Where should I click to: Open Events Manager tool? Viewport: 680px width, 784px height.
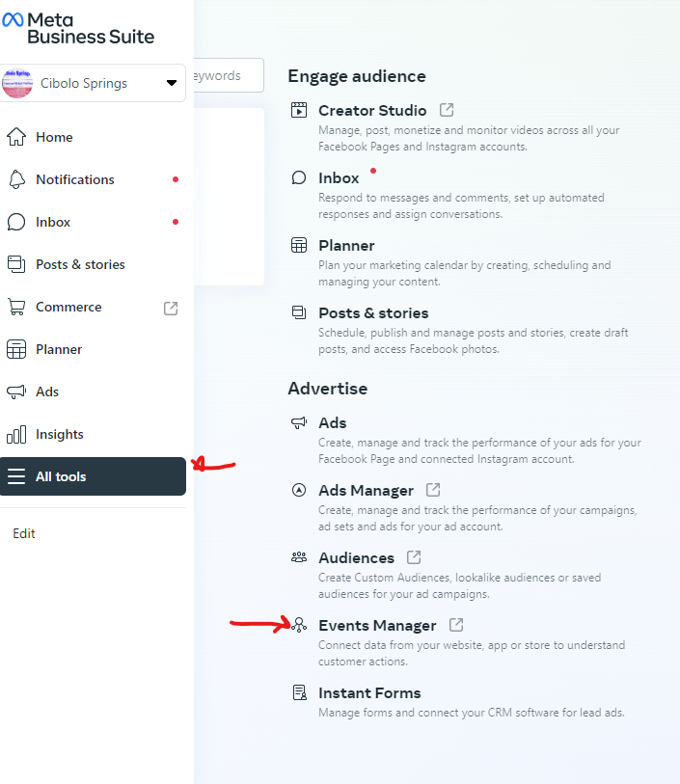click(x=377, y=625)
